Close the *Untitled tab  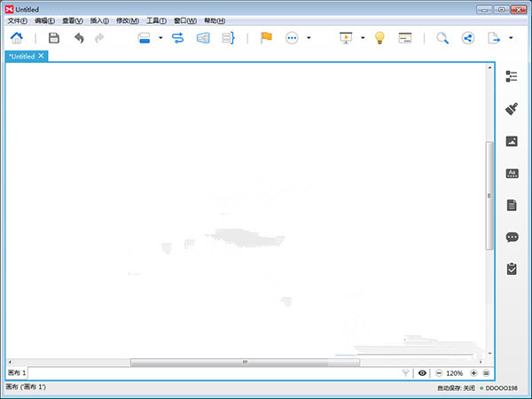pos(41,56)
